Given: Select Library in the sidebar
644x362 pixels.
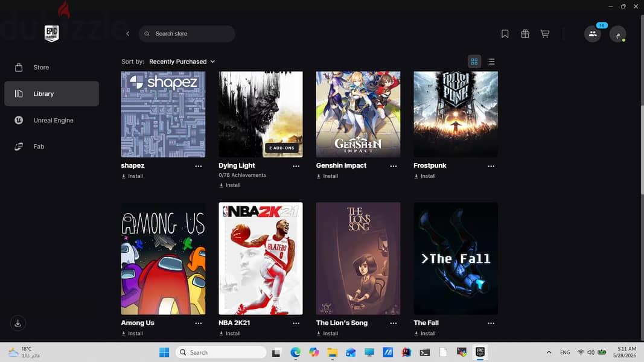Looking at the screenshot, I should 51,94.
